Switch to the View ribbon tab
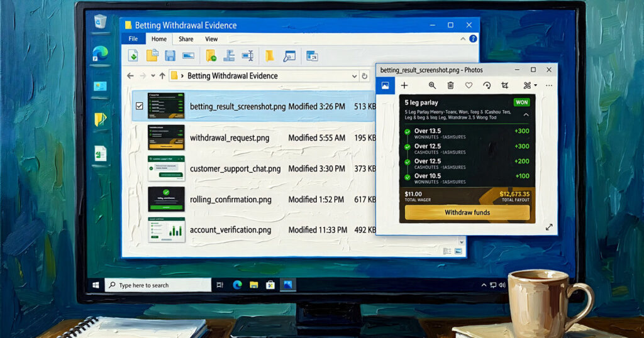Image resolution: width=644 pixels, height=338 pixels. point(211,39)
